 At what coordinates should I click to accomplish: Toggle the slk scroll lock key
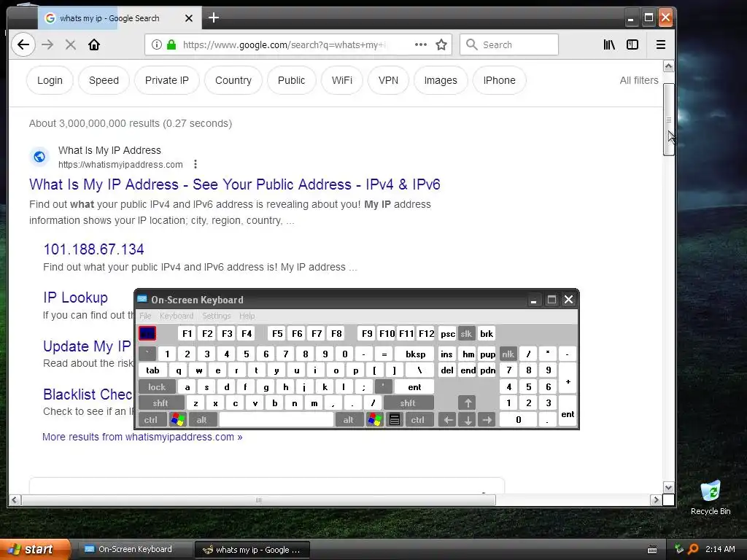pyautogui.click(x=466, y=333)
